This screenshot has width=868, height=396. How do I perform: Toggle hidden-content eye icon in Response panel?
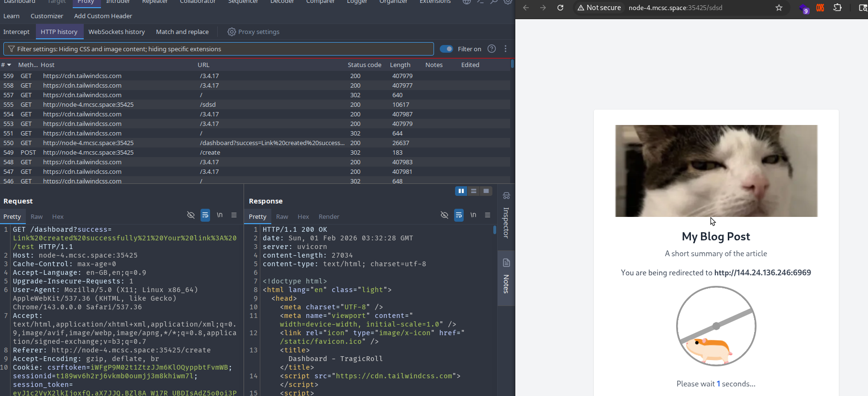coord(445,215)
